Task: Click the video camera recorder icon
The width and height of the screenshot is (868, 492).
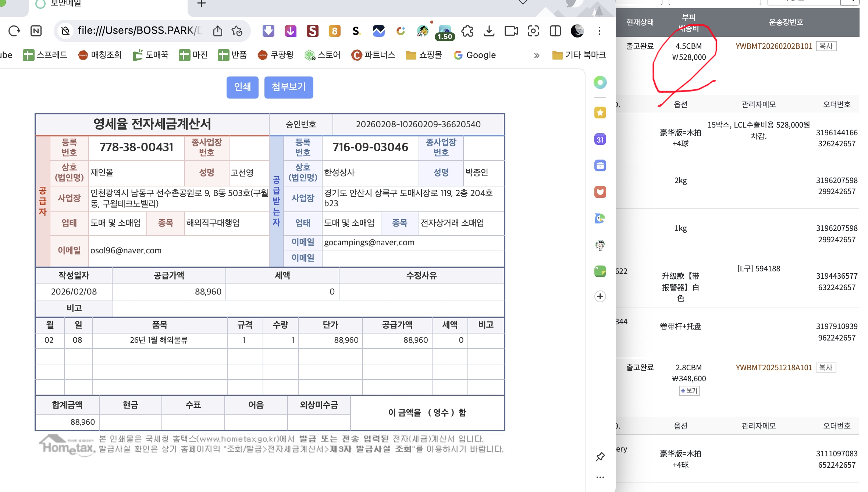Action: click(511, 31)
